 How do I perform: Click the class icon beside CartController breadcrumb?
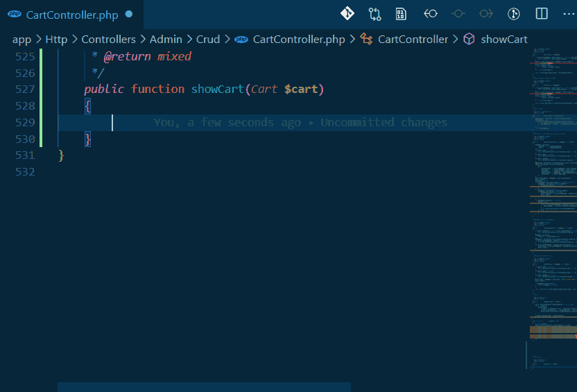(366, 39)
